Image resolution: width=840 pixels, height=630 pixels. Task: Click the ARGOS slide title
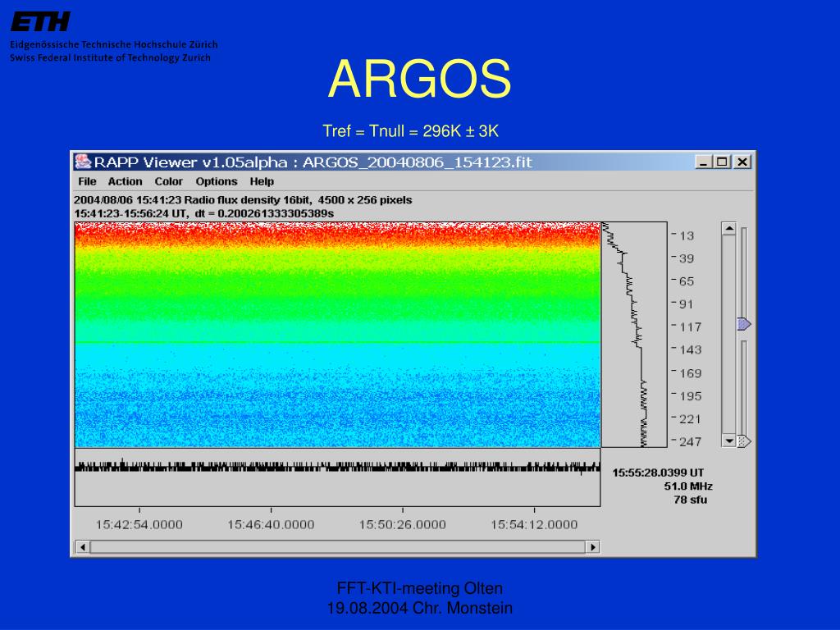click(419, 79)
